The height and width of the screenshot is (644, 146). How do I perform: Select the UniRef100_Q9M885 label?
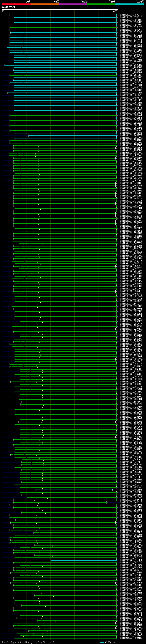(131, 133)
